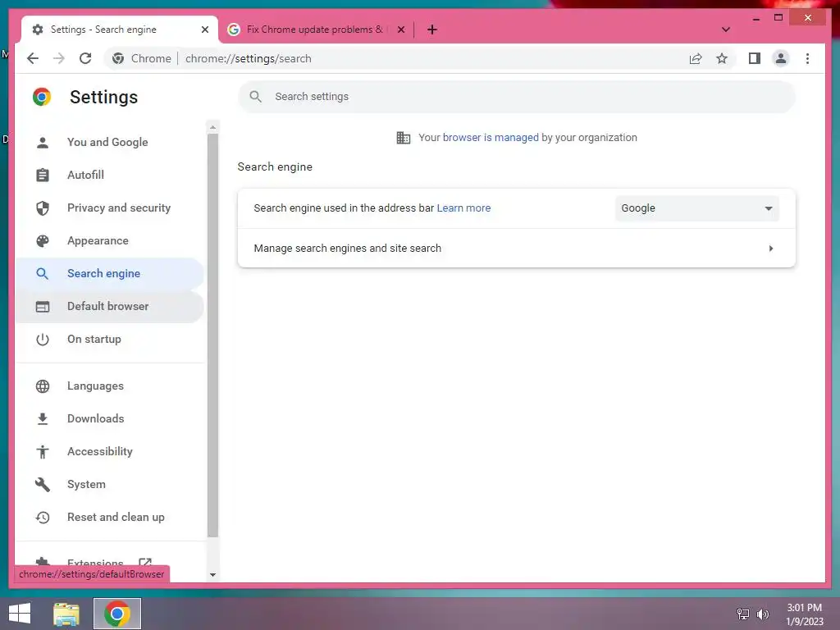Click the accessibility figure icon
Image resolution: width=840 pixels, height=630 pixels.
43,452
